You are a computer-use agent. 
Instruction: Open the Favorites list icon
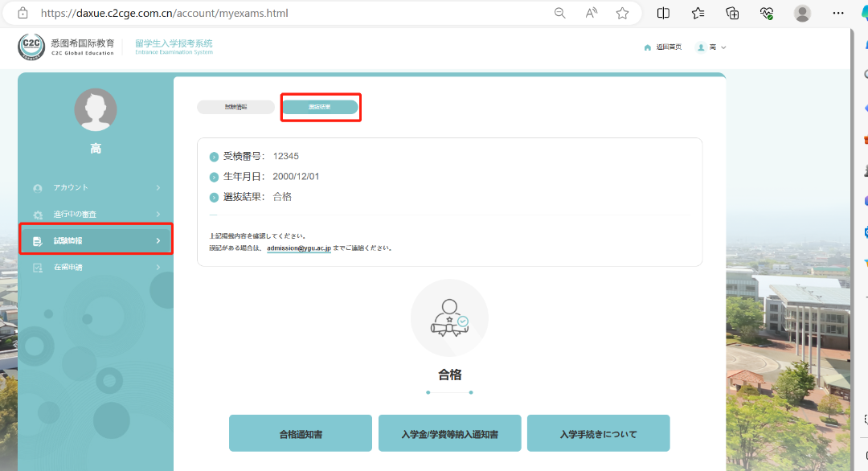(698, 14)
